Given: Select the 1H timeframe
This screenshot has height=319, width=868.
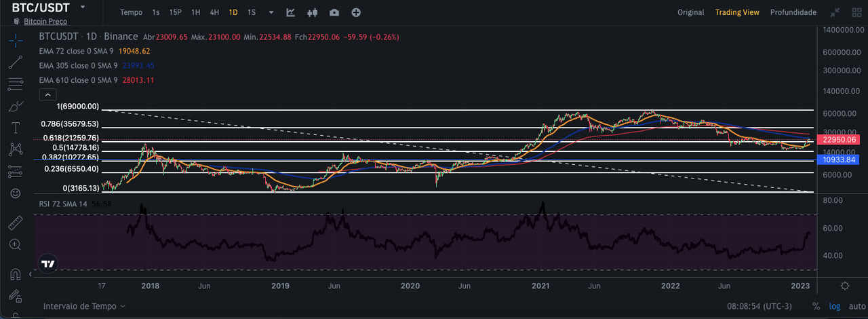Looking at the screenshot, I should coord(195,12).
